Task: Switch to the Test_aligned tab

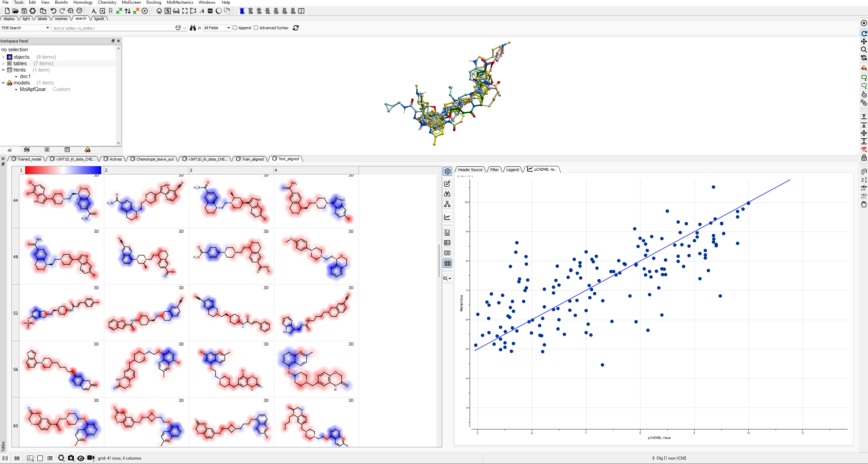Action: (x=288, y=159)
